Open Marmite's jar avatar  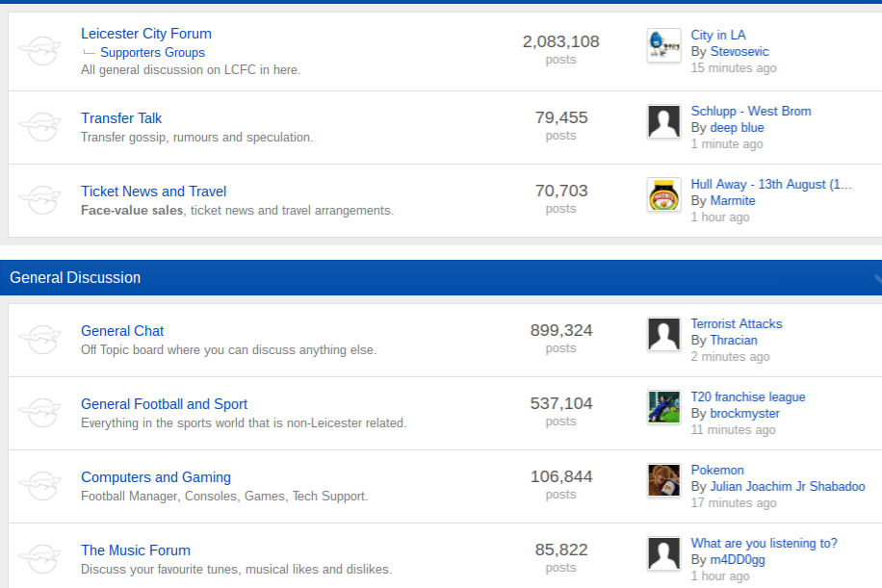(663, 194)
